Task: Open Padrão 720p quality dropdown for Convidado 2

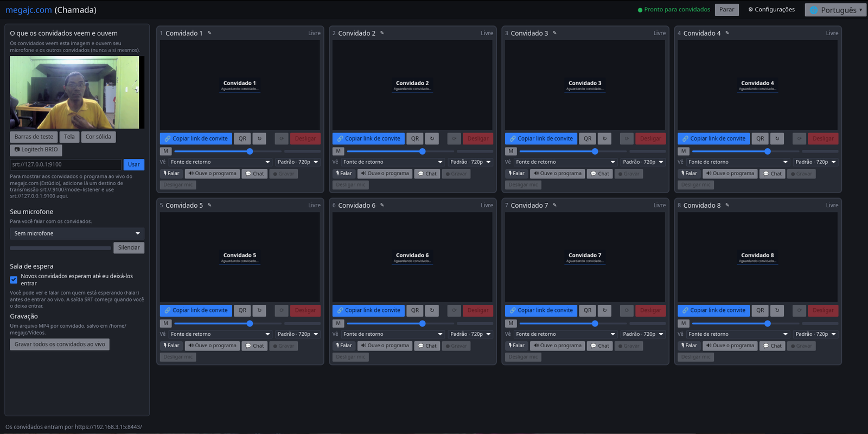Action: pyautogui.click(x=470, y=162)
